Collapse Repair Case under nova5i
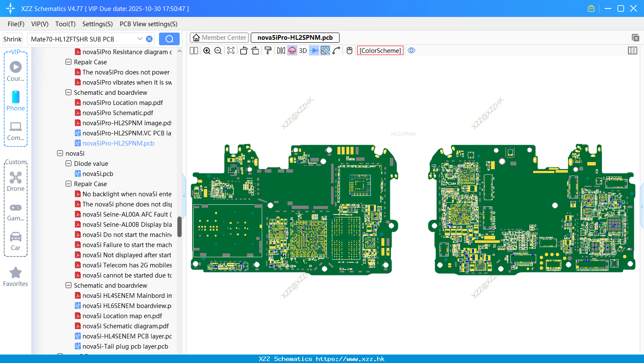Viewport: 644px width, 363px height. click(x=69, y=184)
